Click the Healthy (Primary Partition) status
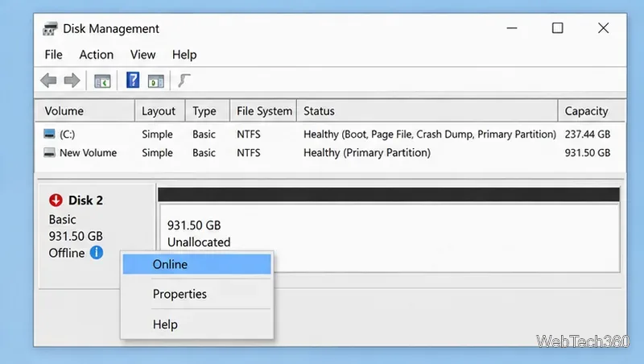Image resolution: width=644 pixels, height=364 pixels. pos(367,153)
